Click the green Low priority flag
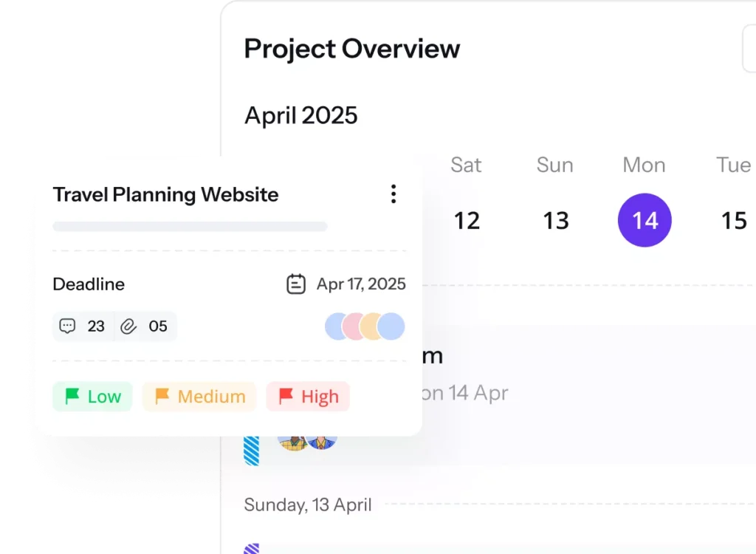 point(72,396)
